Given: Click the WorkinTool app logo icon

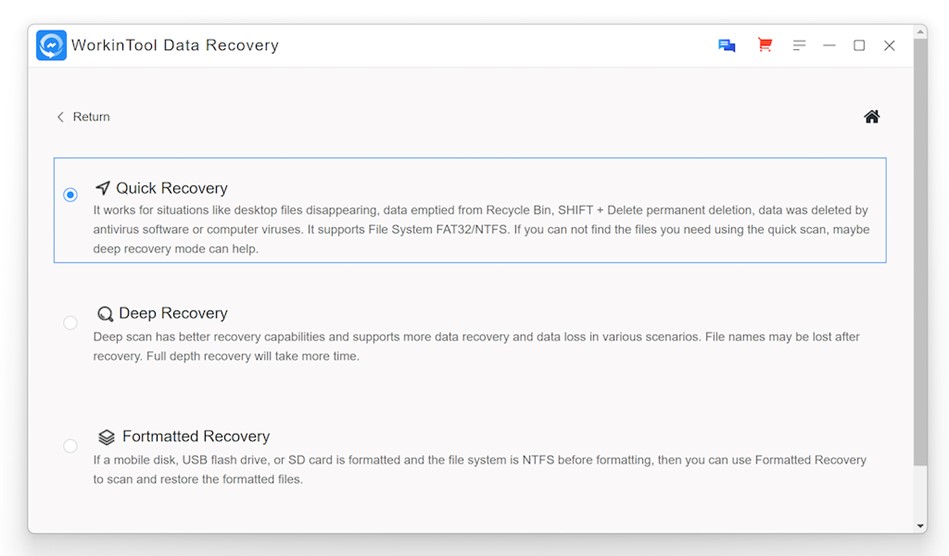Looking at the screenshot, I should (x=51, y=45).
